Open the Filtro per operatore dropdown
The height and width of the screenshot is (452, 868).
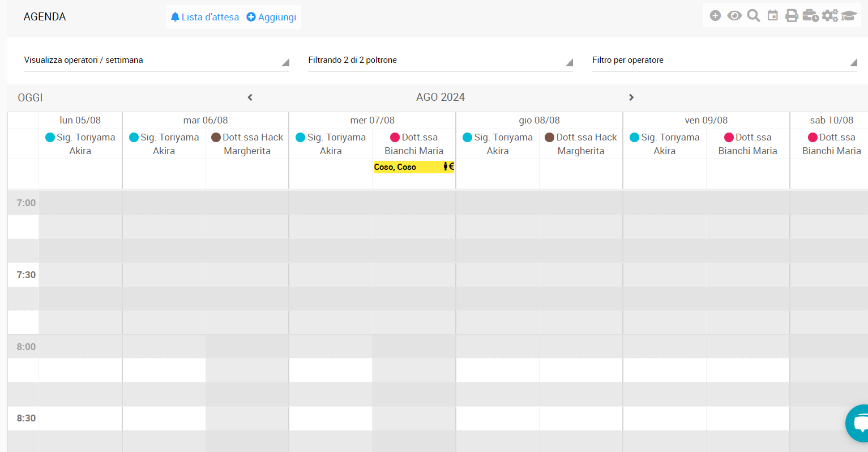click(725, 60)
